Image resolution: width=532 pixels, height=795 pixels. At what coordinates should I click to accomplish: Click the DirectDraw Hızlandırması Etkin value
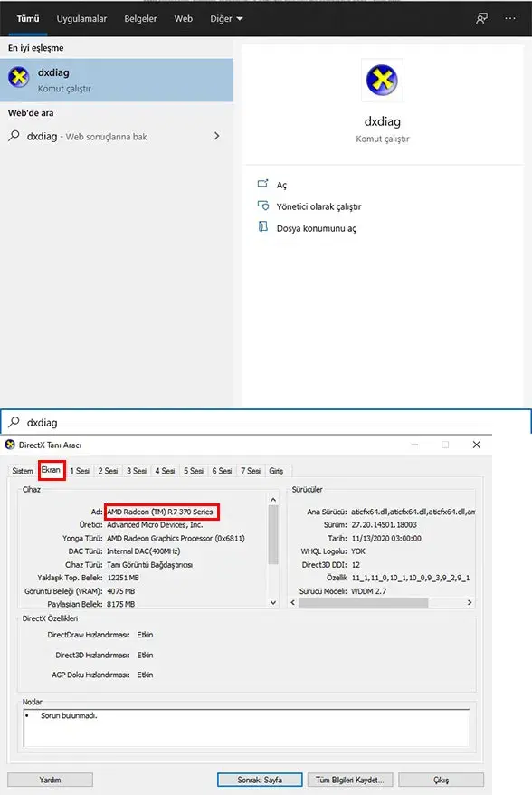coord(145,635)
